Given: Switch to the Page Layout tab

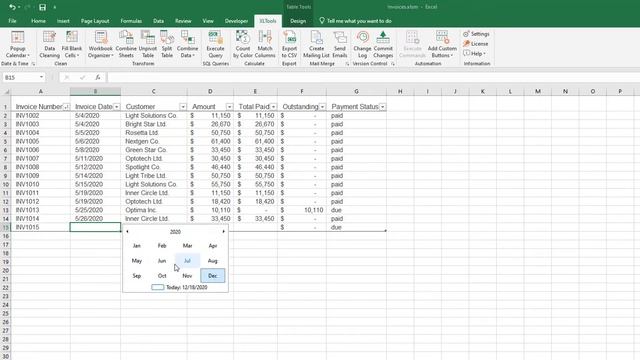Looking at the screenshot, I should 95,21.
